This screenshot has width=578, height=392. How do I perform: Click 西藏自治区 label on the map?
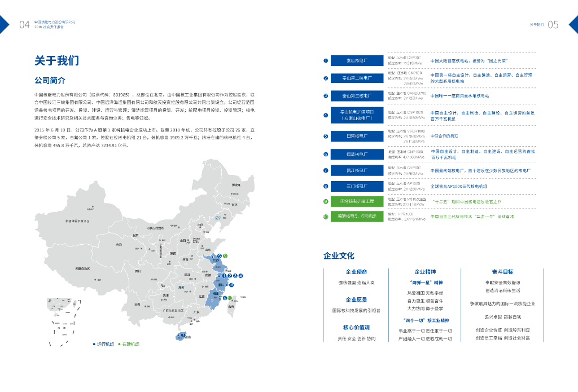click(82, 268)
